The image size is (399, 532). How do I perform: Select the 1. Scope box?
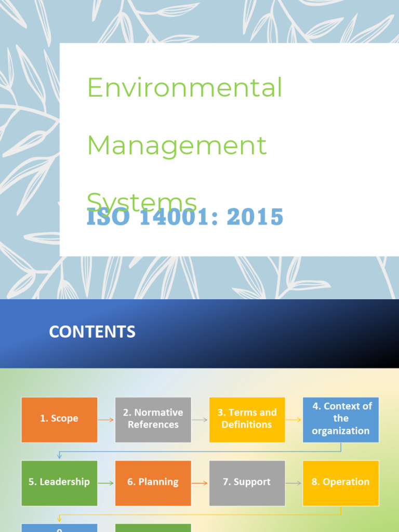pos(59,420)
